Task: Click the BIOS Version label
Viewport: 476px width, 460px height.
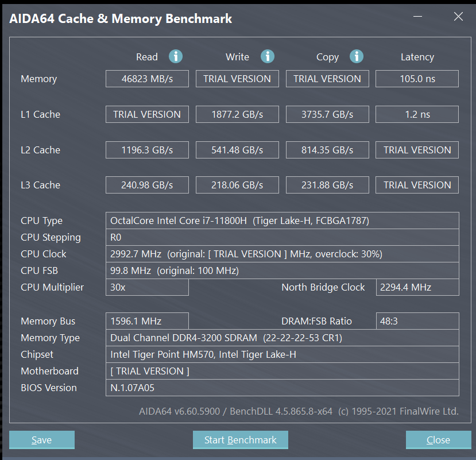Action: (49, 388)
